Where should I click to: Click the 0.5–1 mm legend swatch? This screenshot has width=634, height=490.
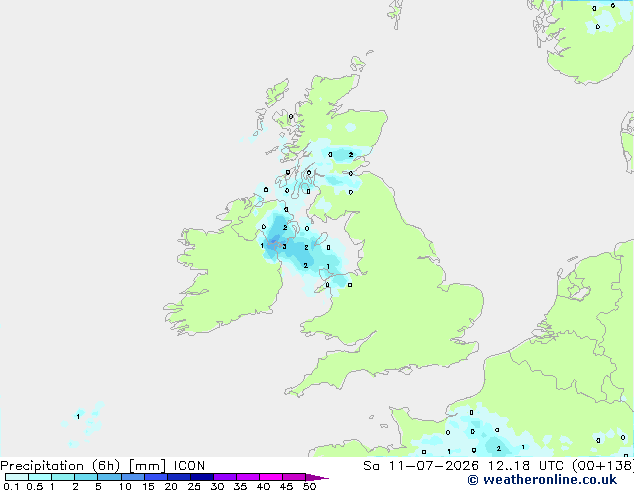pos(40,477)
